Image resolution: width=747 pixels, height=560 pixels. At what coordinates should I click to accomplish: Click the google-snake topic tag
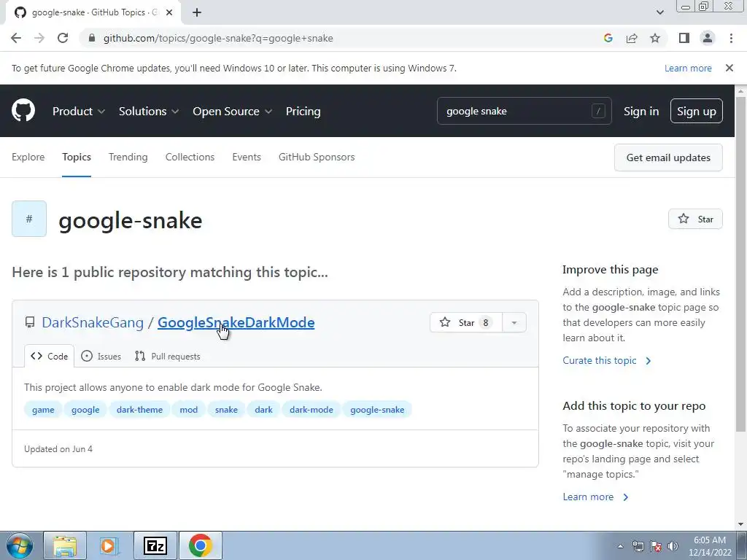[377, 410]
